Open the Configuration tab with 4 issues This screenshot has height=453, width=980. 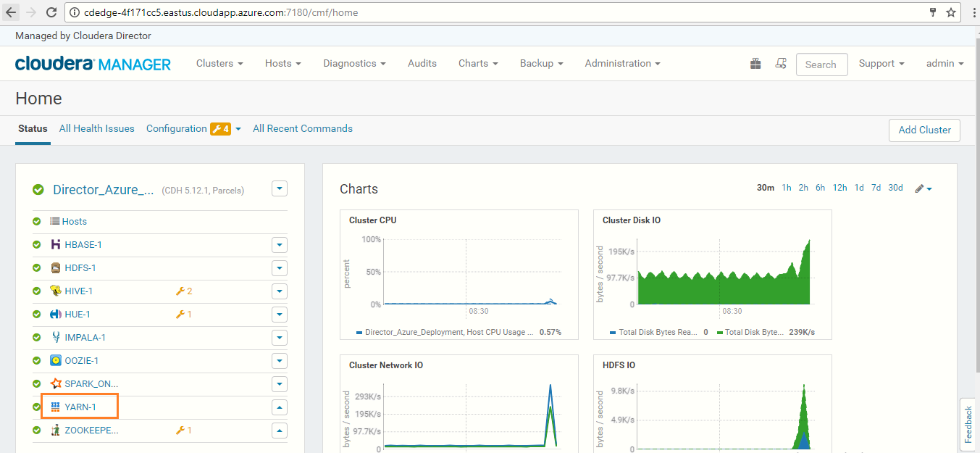pyautogui.click(x=193, y=128)
